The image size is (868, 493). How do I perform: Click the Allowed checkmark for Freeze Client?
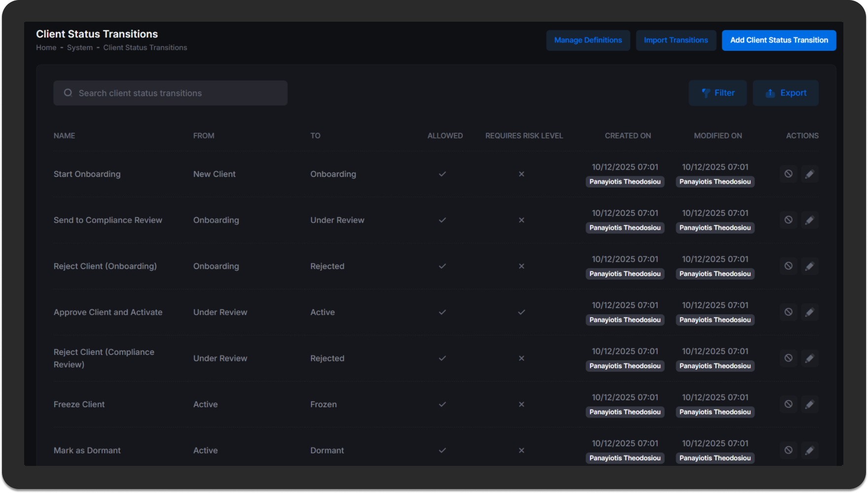pos(442,404)
